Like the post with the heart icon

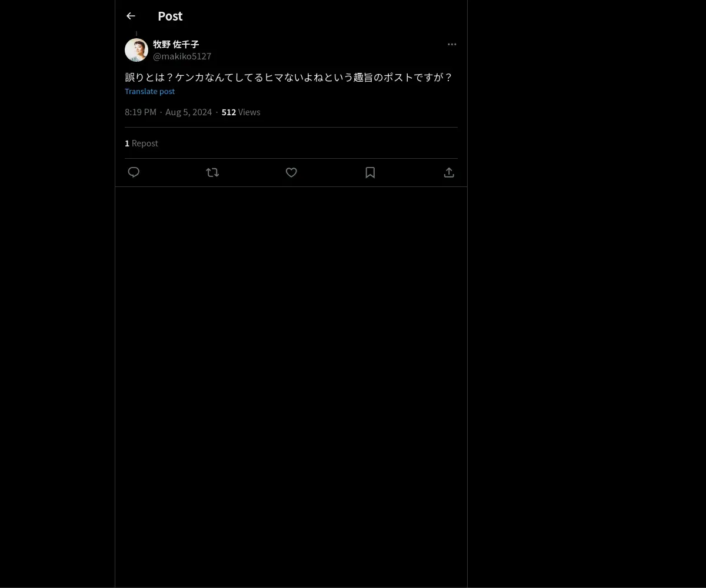coord(291,172)
